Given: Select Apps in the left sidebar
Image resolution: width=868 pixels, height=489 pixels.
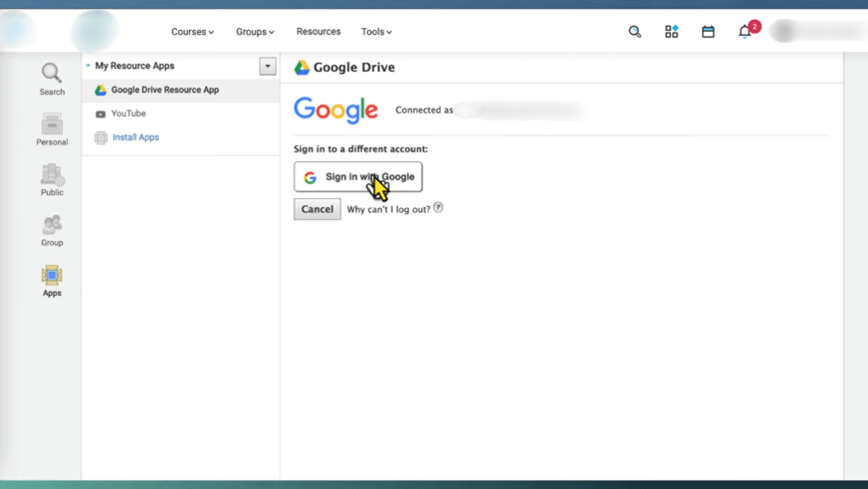Looking at the screenshot, I should point(52,281).
